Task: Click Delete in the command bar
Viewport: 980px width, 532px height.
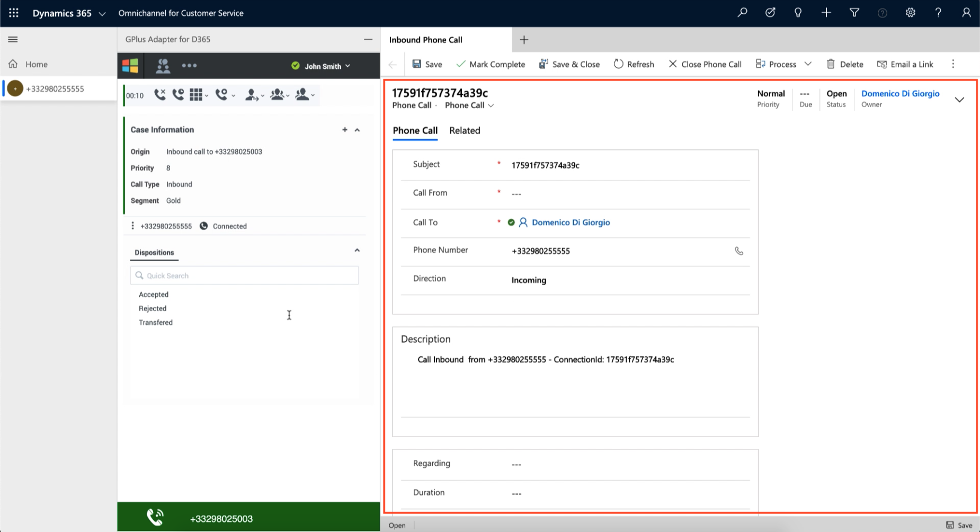Action: coord(845,64)
